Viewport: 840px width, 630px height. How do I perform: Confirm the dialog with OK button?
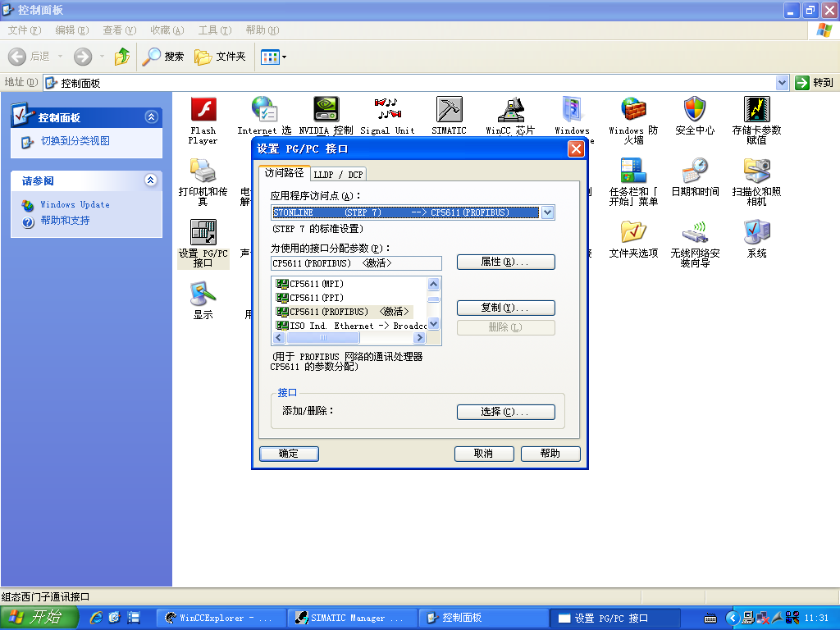click(289, 454)
